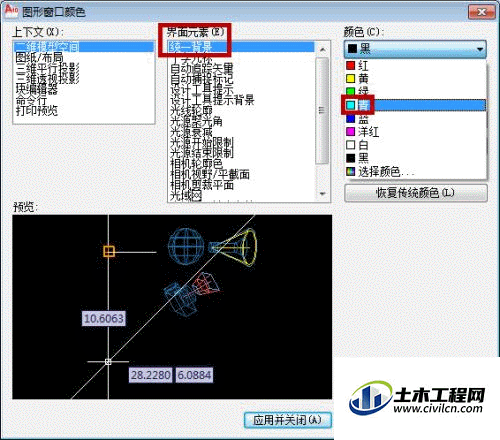
Task: Pick the 红 red color option
Action: pyautogui.click(x=415, y=65)
